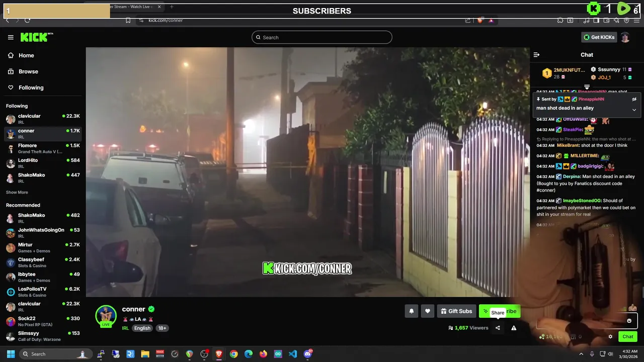Open Brave browser in the taskbar
The height and width of the screenshot is (362, 644).
click(219, 354)
